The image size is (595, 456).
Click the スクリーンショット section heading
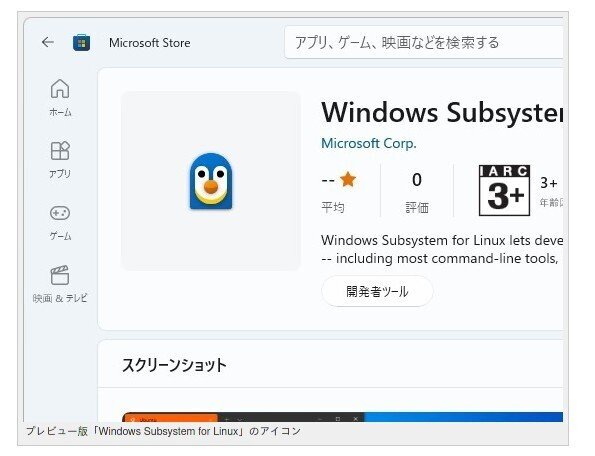pos(174,365)
